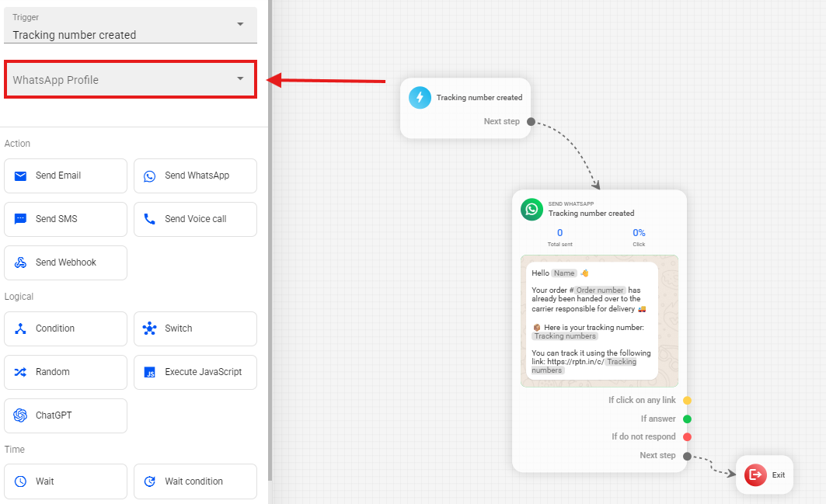
Task: Click the WhatsApp message preview bubble
Action: point(591,320)
